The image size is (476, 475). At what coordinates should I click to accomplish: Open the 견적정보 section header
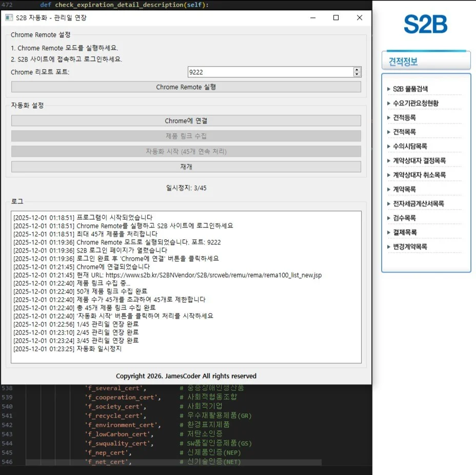(x=426, y=61)
